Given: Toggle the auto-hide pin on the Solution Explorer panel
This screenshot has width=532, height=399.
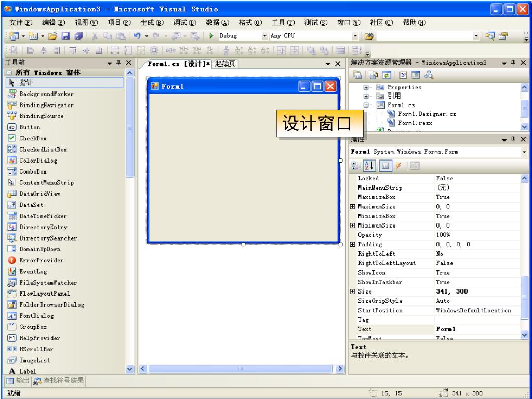Looking at the screenshot, I should point(513,63).
